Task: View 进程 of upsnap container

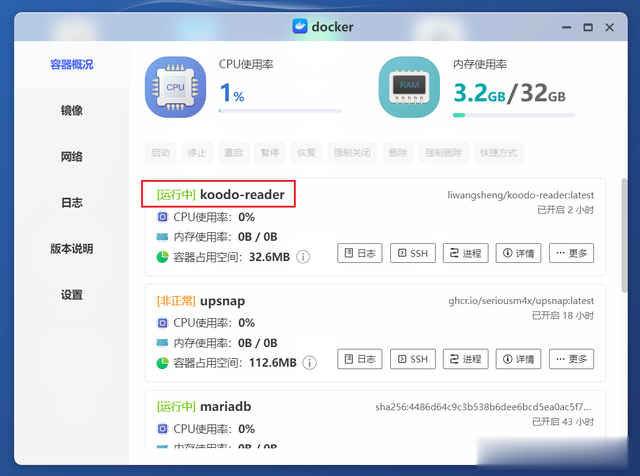Action: click(466, 359)
